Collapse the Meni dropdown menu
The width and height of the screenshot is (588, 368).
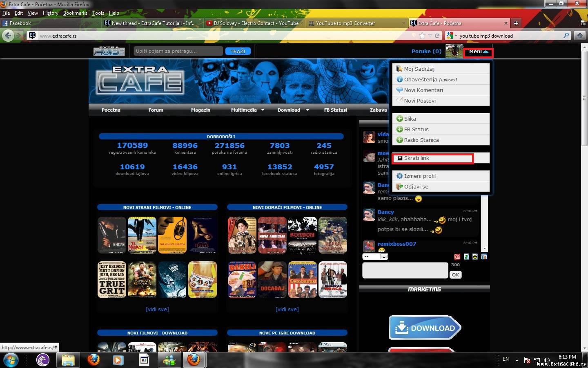coord(478,52)
